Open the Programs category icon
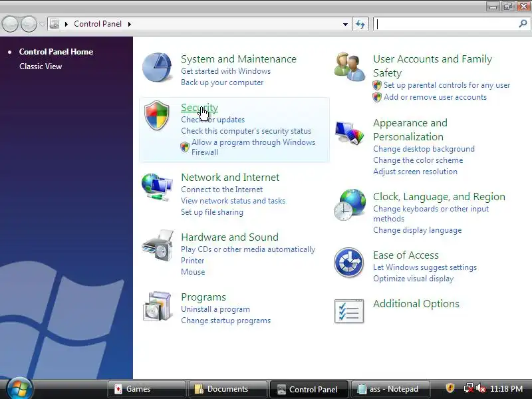The width and height of the screenshot is (532, 399). 157,306
